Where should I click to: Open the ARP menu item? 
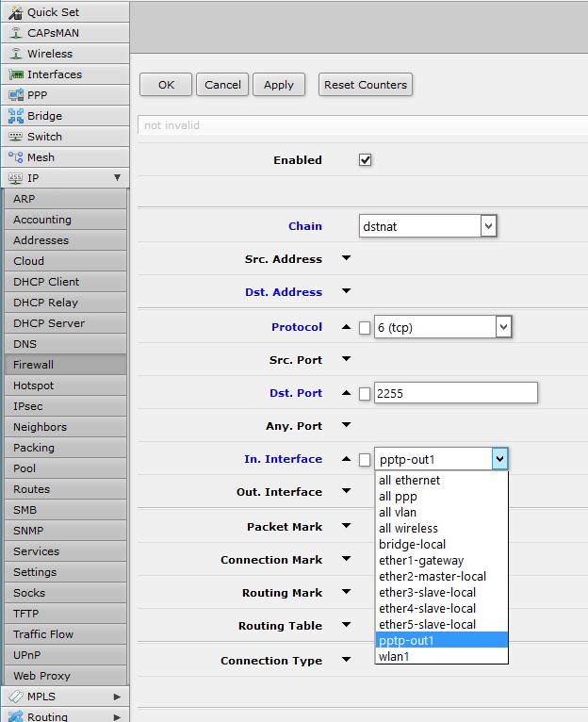[x=65, y=199]
